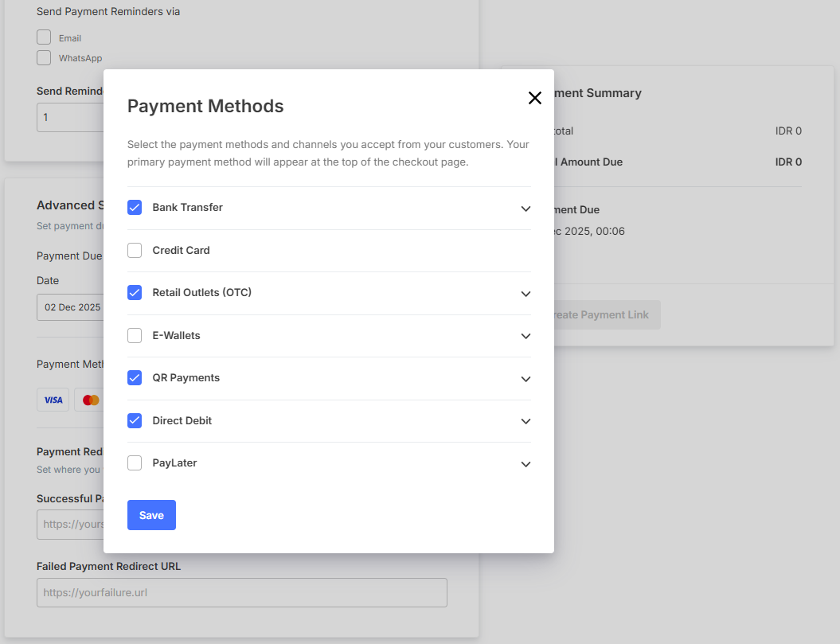840x644 pixels.
Task: Enable the Credit Card checkbox
Action: [135, 250]
